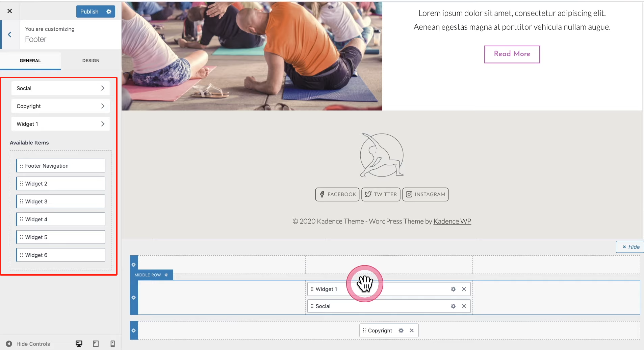Expand the Widget 1 settings section
The width and height of the screenshot is (644, 350).
(x=60, y=124)
